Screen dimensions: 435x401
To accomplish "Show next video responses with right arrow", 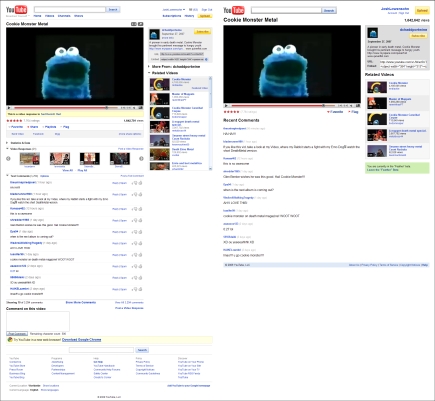I will pyautogui.click(x=141, y=159).
